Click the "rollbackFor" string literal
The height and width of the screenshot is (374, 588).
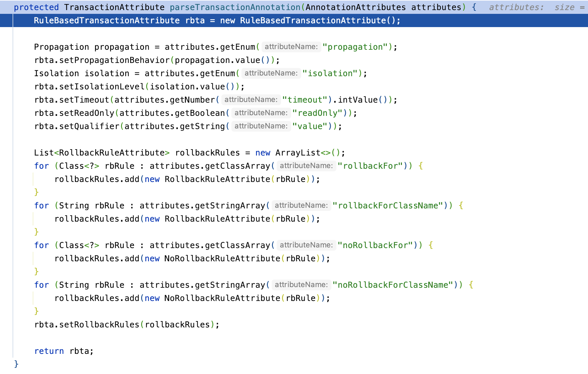click(370, 166)
